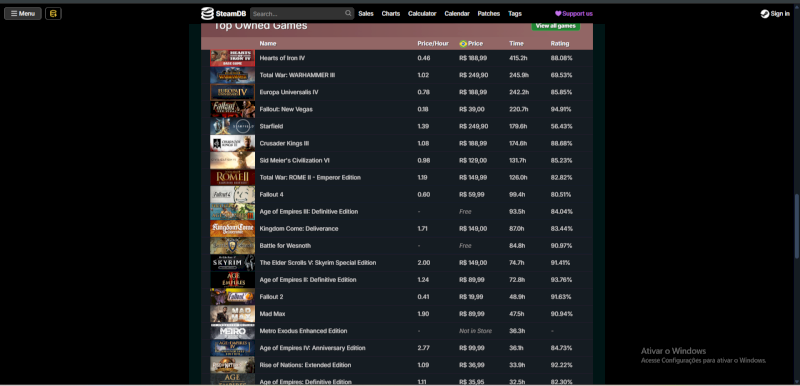Click the Total War: WARHAMMER III thumbnail

tap(233, 75)
